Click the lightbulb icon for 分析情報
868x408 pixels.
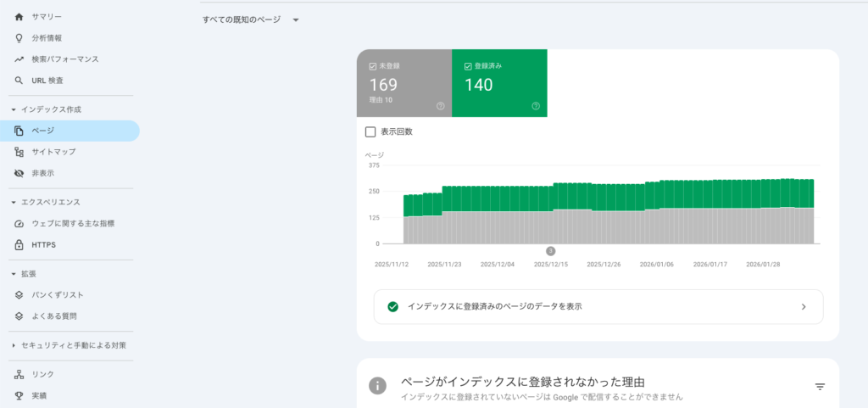coord(19,38)
